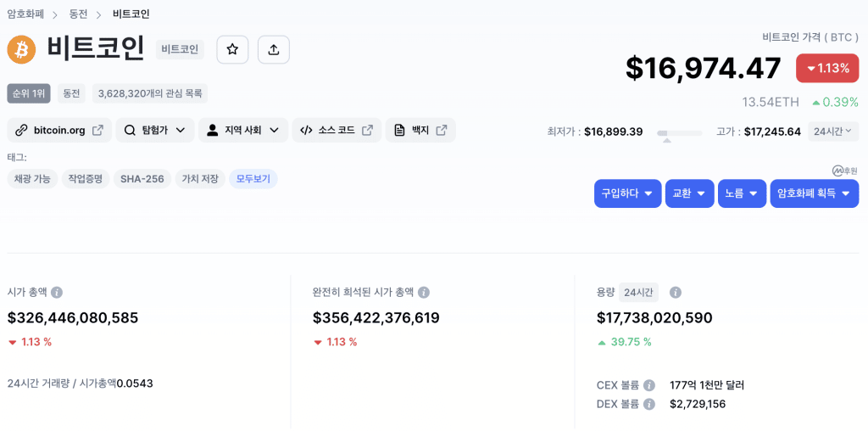Click the 고가 $17,245.64 value
The width and height of the screenshot is (868, 431).
pos(772,132)
